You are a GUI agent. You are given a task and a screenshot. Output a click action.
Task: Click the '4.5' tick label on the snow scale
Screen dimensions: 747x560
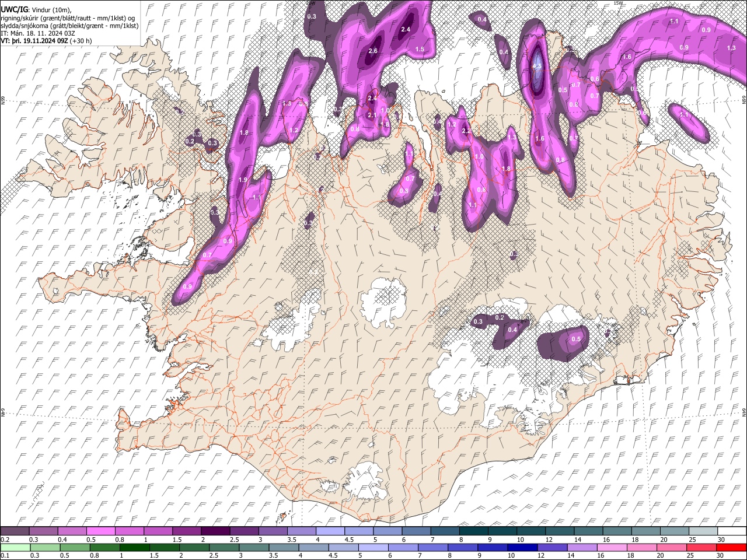point(349,540)
